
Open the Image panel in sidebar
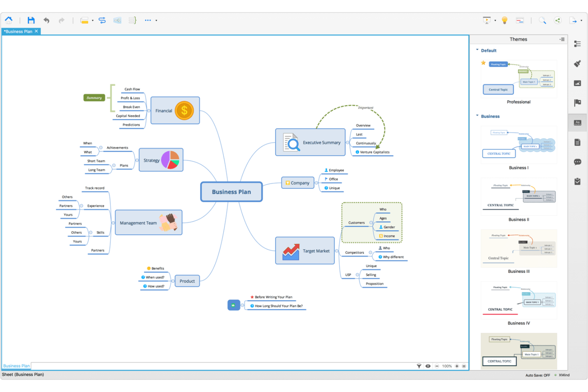pos(578,83)
